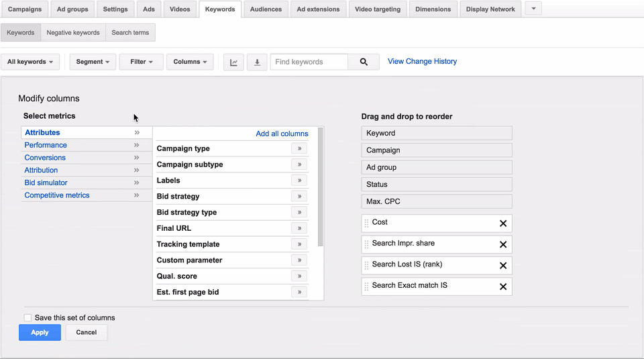This screenshot has width=644, height=359.
Task: Click Add all columns link
Action: tap(282, 134)
